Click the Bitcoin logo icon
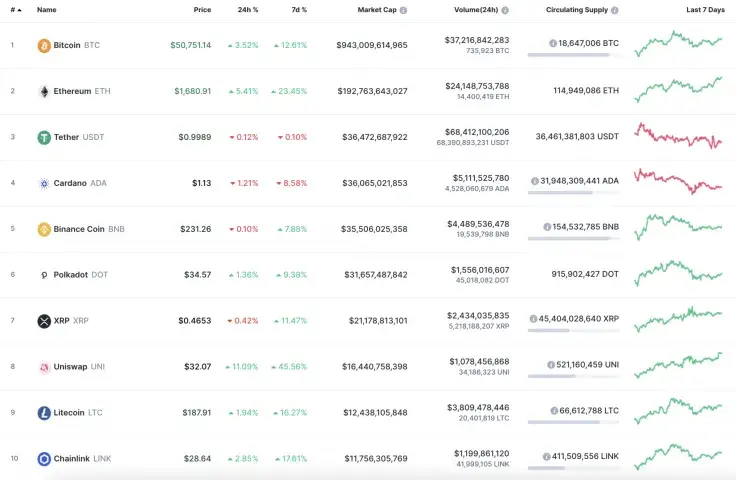This screenshot has width=736, height=480. point(44,45)
